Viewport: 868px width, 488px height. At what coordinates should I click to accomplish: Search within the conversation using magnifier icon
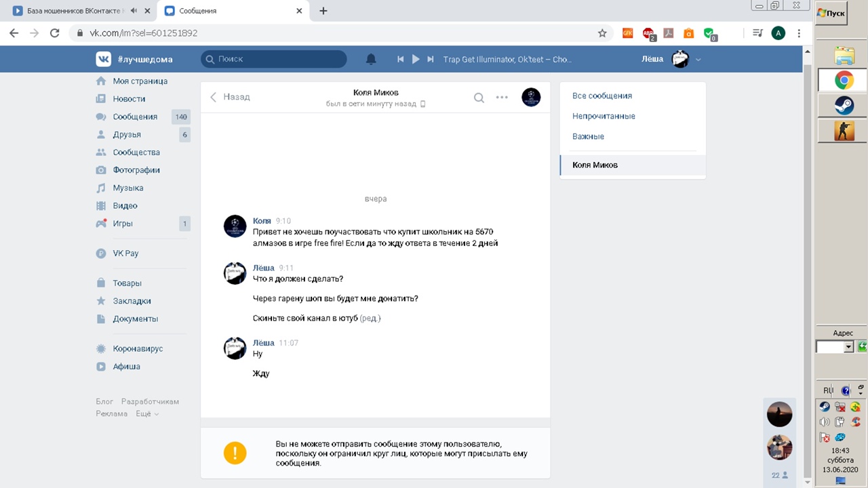tap(479, 98)
